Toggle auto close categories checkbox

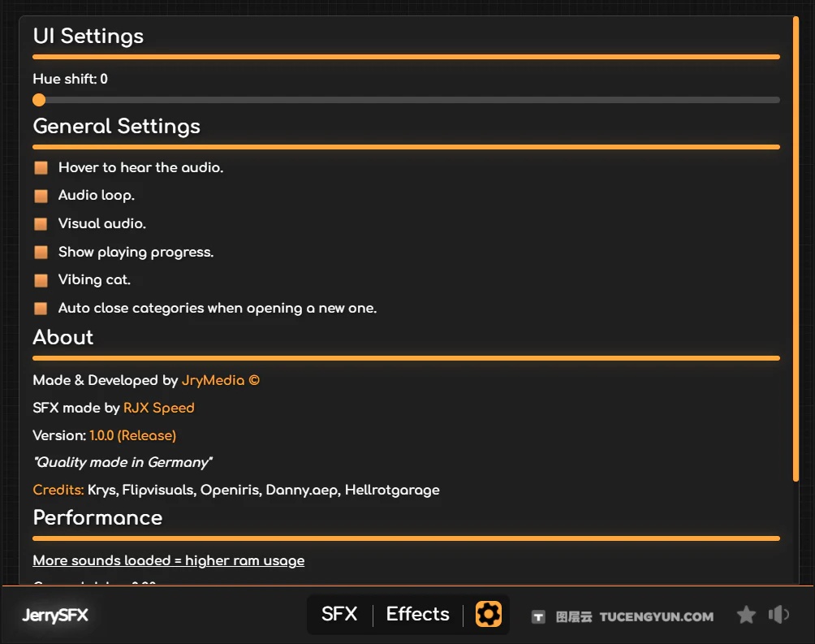pyautogui.click(x=41, y=309)
